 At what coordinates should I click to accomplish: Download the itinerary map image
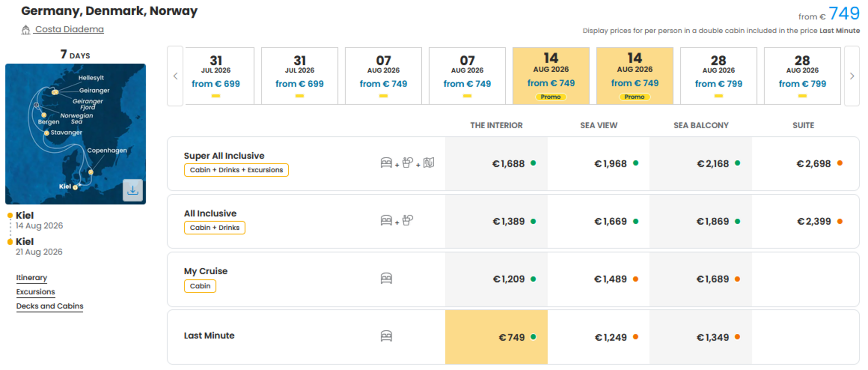[x=133, y=190]
